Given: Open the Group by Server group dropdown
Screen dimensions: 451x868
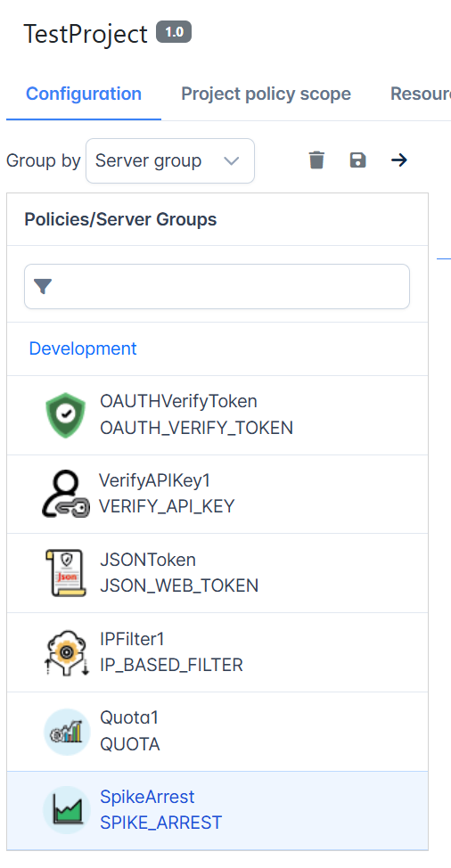Looking at the screenshot, I should [x=170, y=160].
